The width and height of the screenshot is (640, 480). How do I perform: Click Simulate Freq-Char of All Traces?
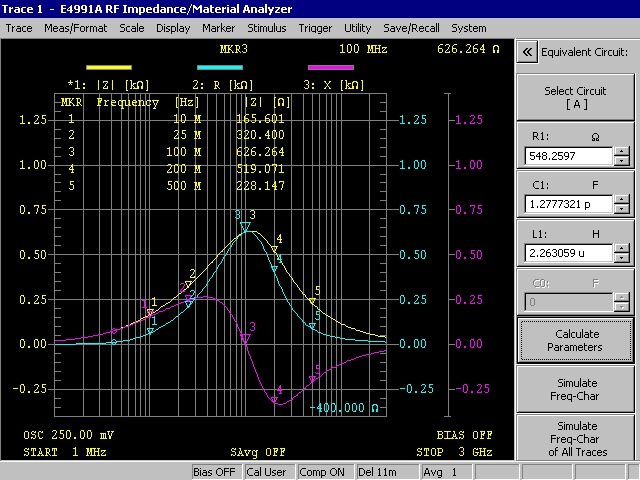click(575, 438)
